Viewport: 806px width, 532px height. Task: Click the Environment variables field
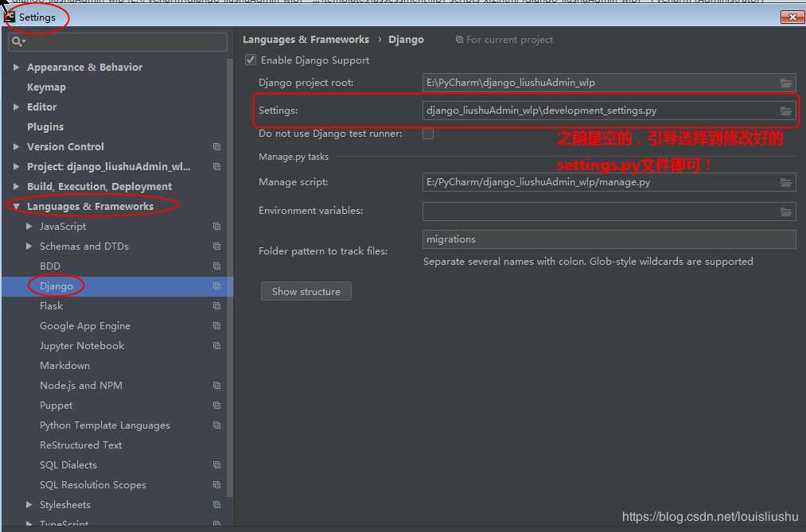(609, 212)
